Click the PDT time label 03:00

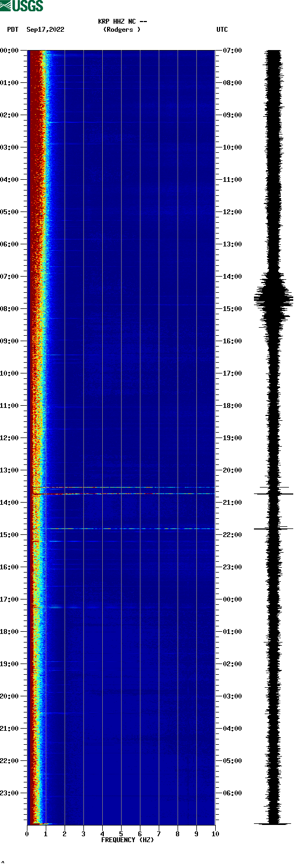9,147
